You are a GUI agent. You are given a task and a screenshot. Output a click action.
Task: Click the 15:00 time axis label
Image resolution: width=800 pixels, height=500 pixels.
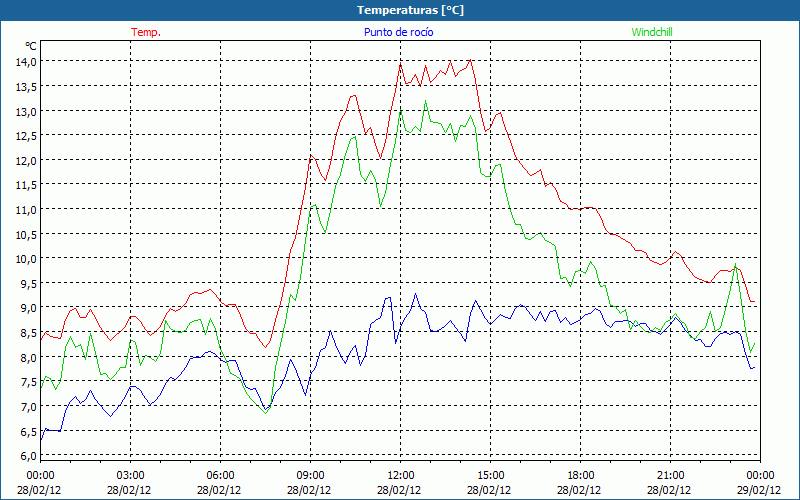click(491, 475)
